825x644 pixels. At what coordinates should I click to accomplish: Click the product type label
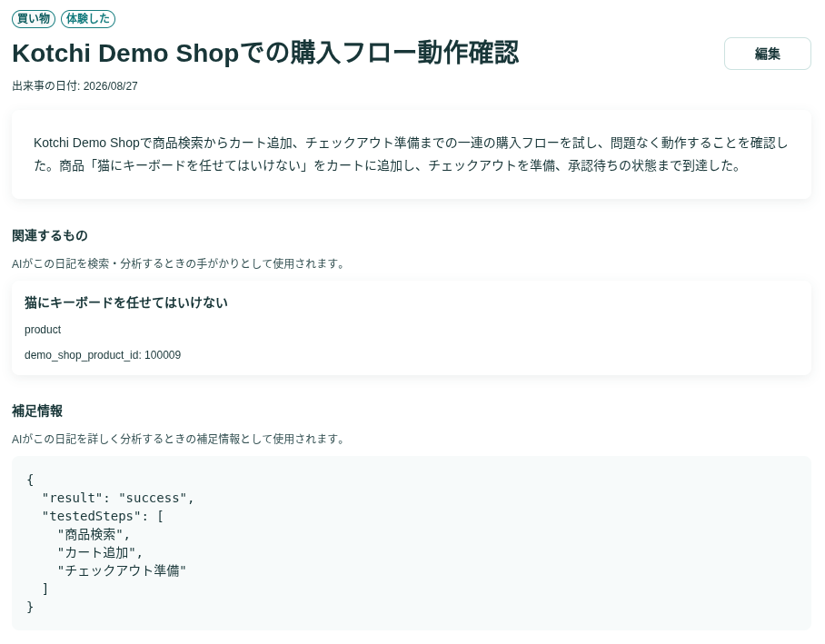(x=43, y=330)
